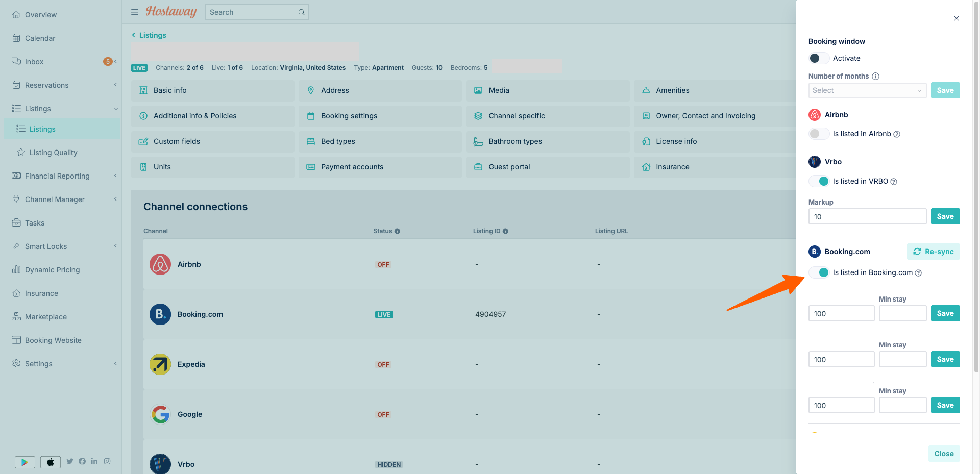Open the Twitter social icon
Viewport: 980px width, 474px height.
(70, 461)
